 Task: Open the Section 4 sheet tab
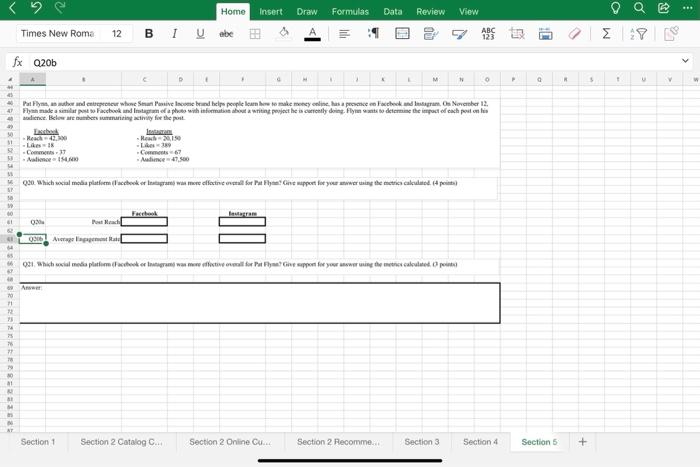pos(480,442)
